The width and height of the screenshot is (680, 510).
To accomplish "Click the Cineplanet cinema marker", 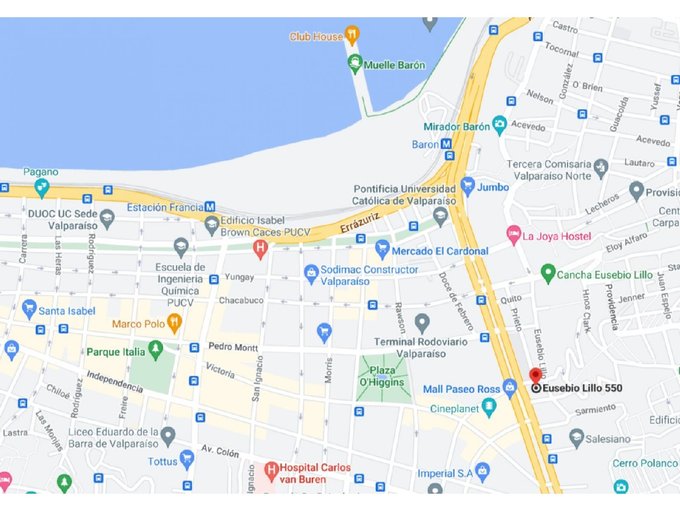I will [489, 408].
